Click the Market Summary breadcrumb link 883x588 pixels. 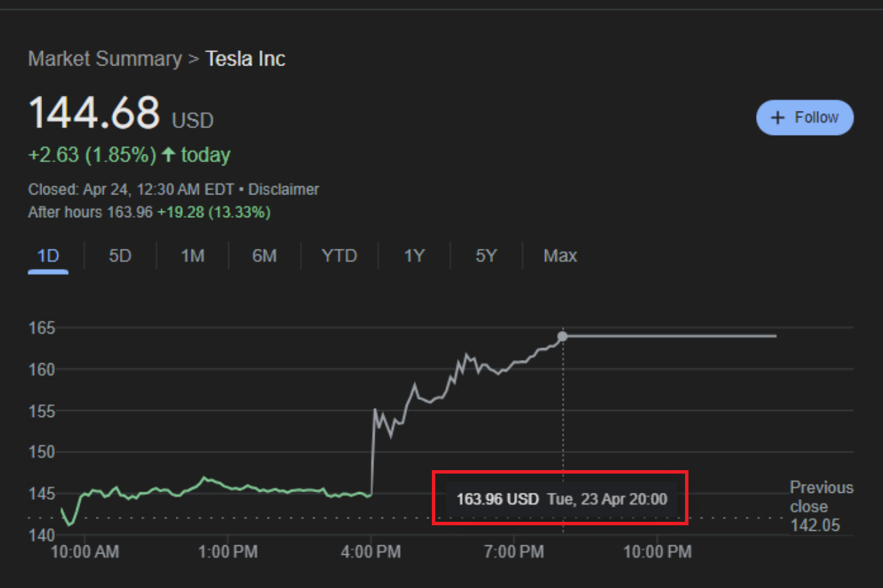(105, 59)
